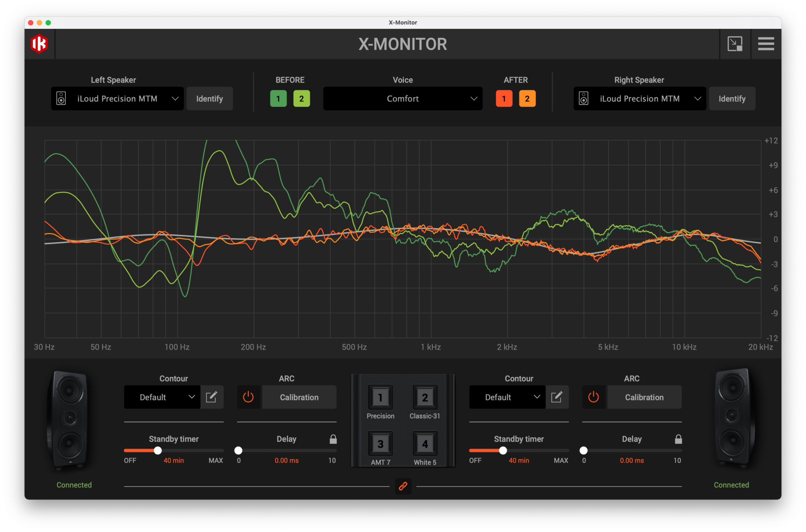
Task: Open the left Contour Default dropdown
Action: pos(162,397)
